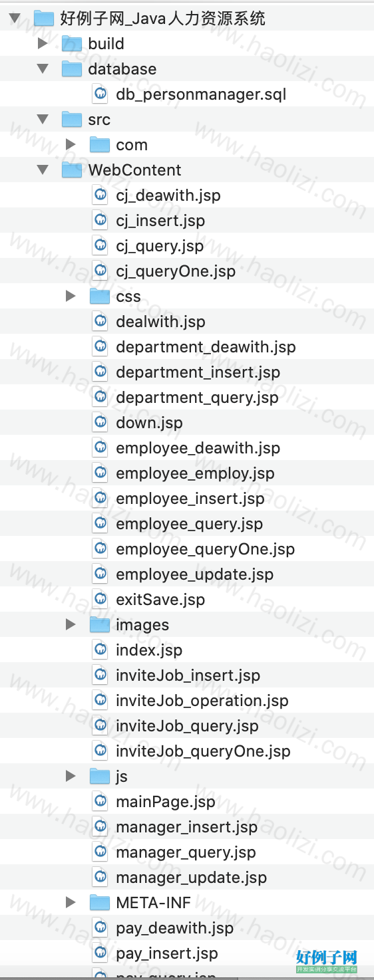Click the department_deawith.jsp file icon

coord(100,347)
